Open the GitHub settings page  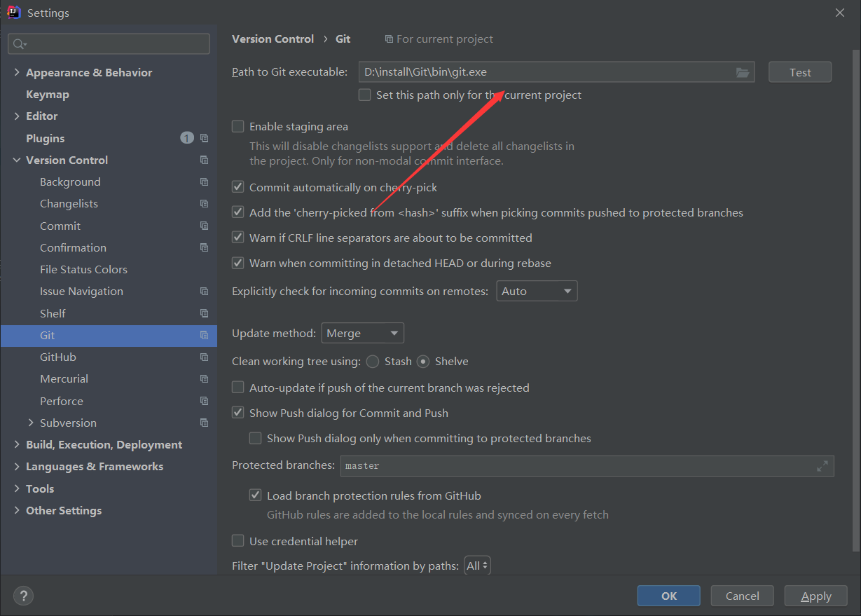click(58, 357)
